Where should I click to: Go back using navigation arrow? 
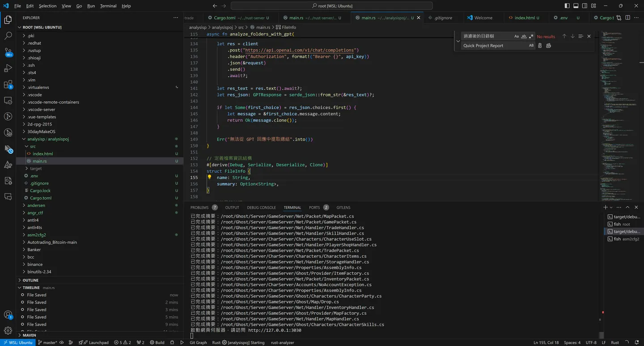pyautogui.click(x=215, y=6)
